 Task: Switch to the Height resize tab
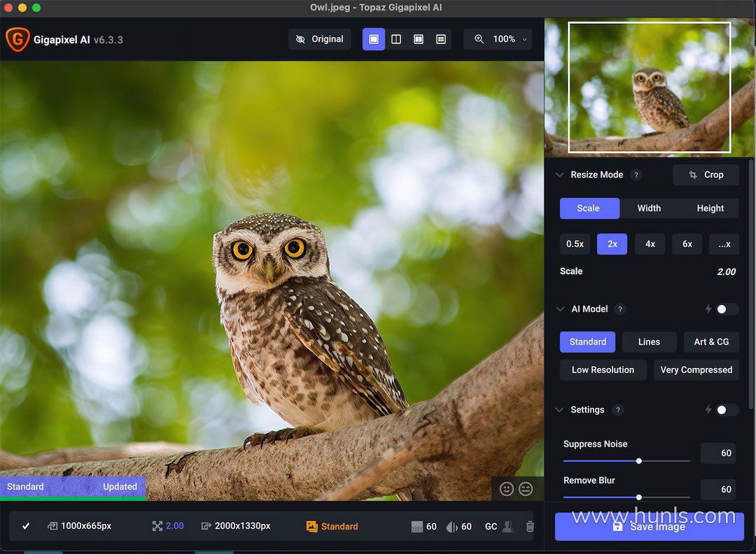(x=710, y=208)
